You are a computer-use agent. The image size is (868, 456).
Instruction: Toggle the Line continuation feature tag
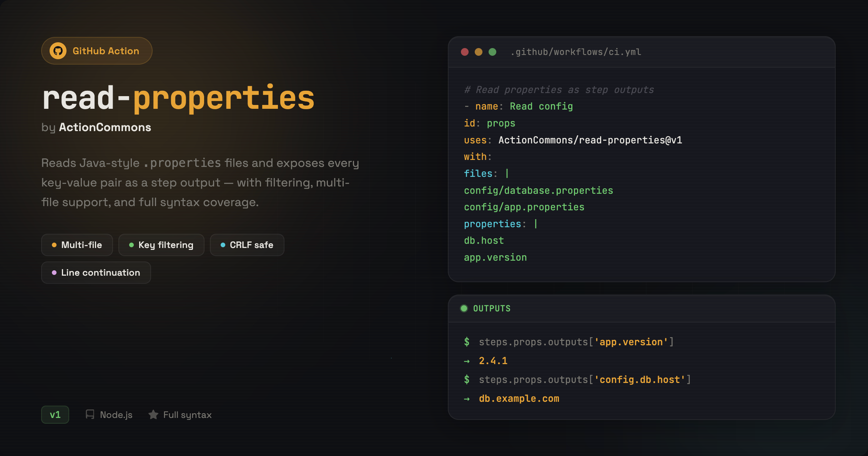click(96, 273)
